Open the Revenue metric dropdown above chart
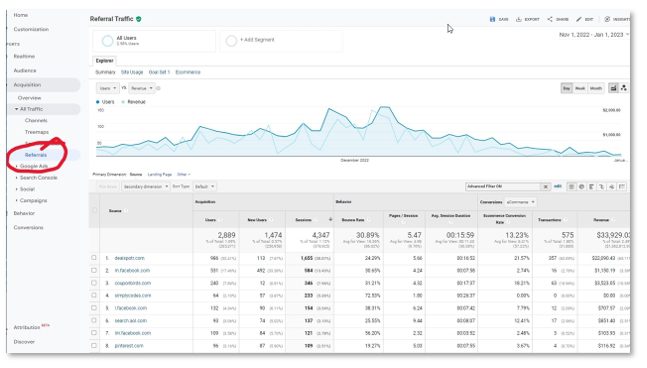 tap(142, 88)
